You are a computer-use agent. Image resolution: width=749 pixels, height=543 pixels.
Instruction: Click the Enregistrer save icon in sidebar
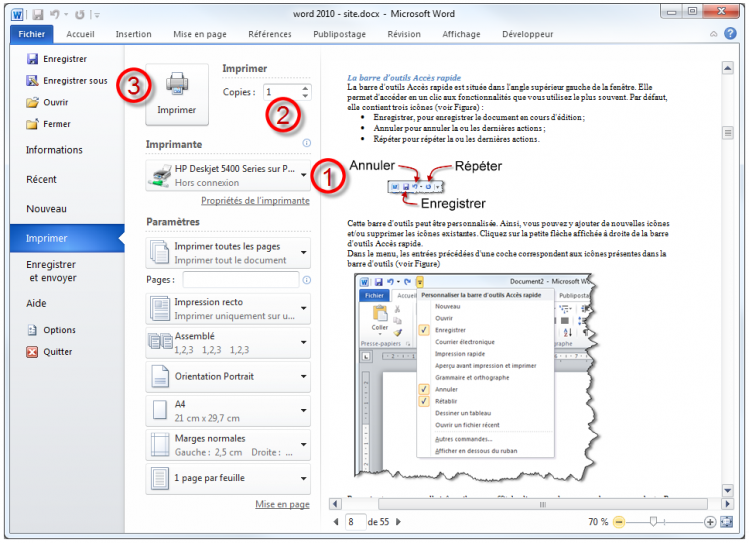pos(33,59)
